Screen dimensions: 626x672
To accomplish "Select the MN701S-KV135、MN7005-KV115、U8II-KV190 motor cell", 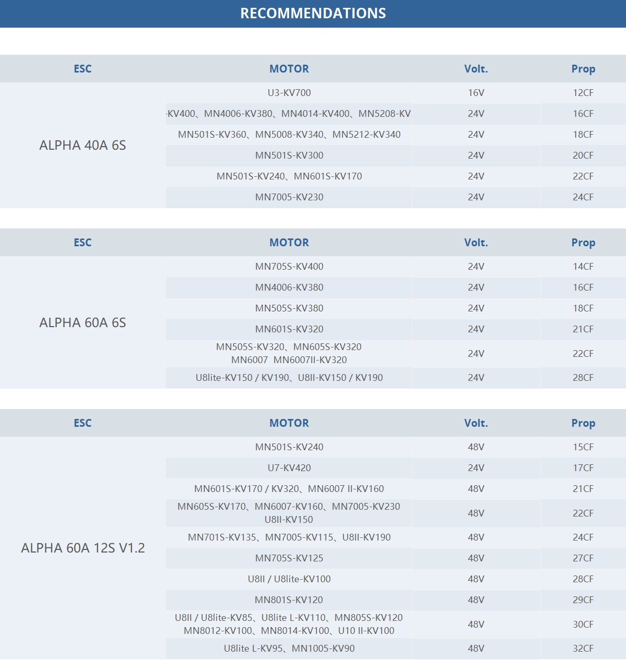I will pyautogui.click(x=289, y=537).
